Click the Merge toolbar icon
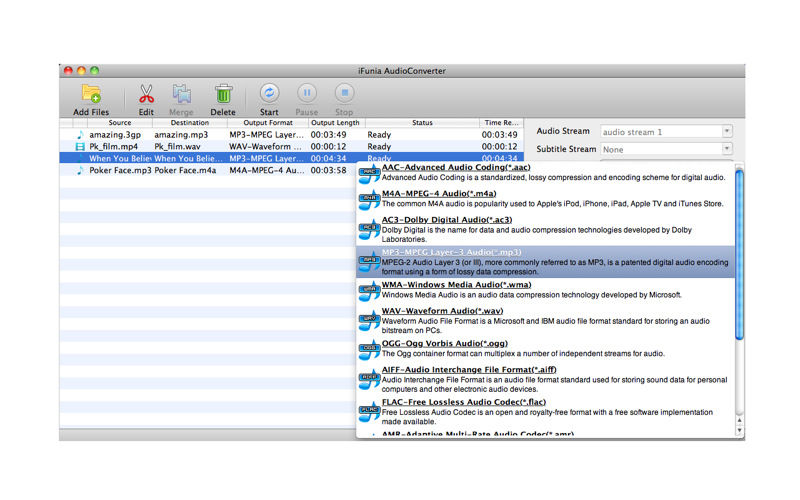 click(x=181, y=94)
